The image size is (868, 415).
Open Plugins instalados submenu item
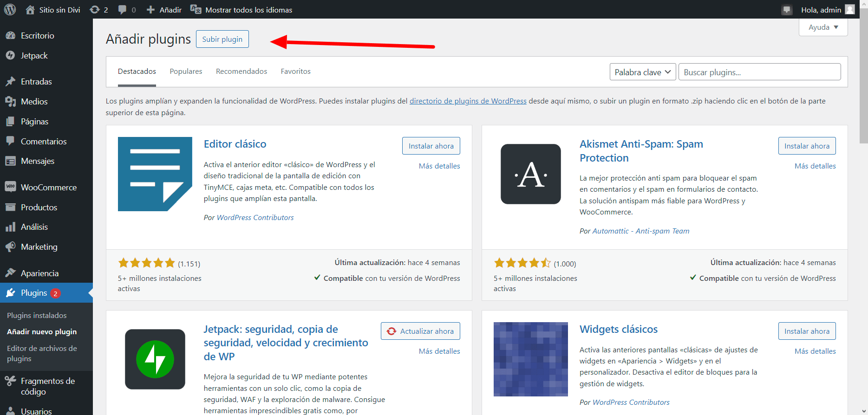pyautogui.click(x=37, y=316)
